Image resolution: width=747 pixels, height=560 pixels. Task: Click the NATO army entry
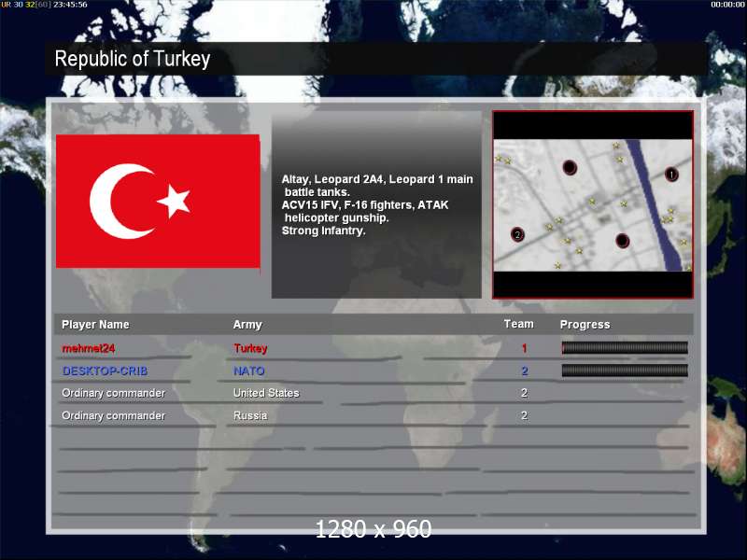tap(248, 371)
